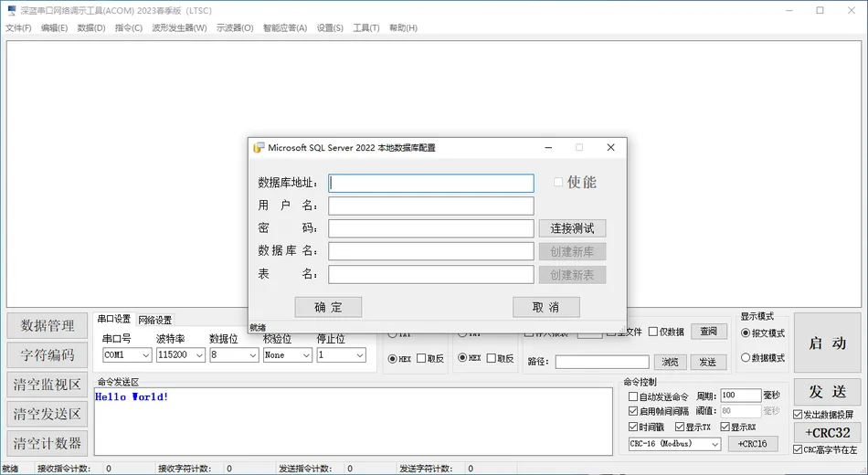
Task: Expand the 数据位 dropdown showing 8
Action: click(x=234, y=354)
